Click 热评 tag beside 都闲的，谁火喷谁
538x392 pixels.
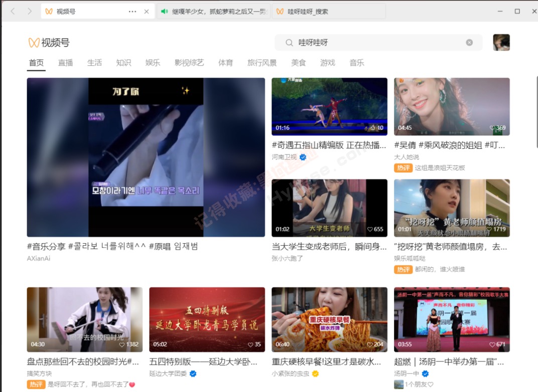tap(403, 269)
